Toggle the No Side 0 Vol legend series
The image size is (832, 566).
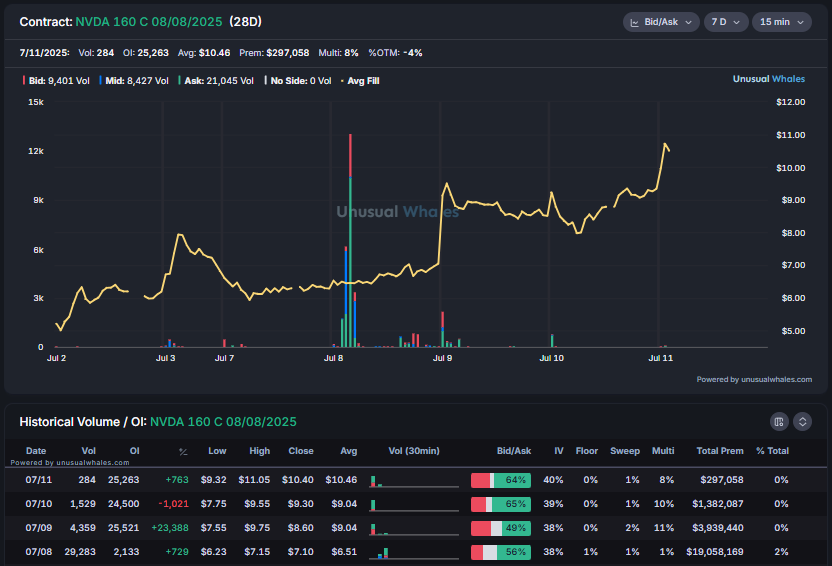coord(298,81)
